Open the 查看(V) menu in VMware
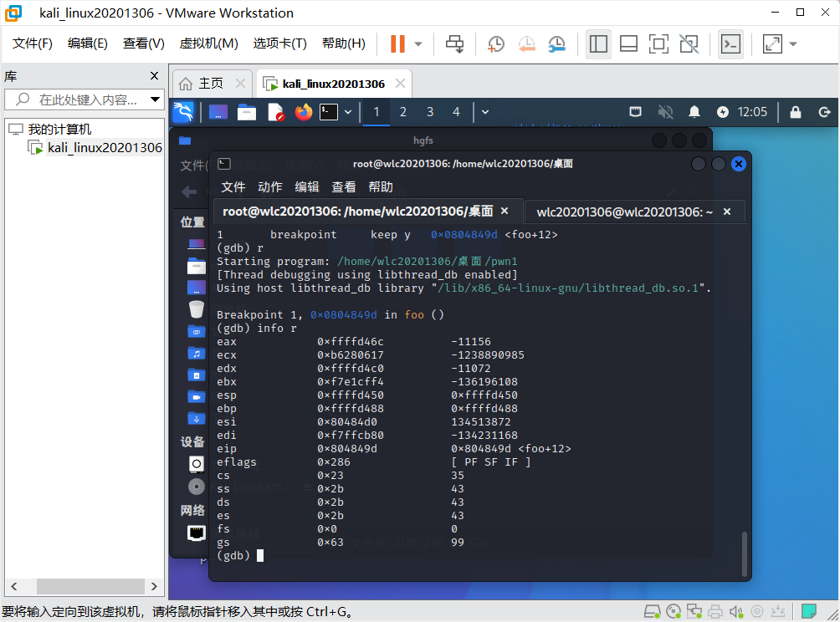 [x=144, y=43]
